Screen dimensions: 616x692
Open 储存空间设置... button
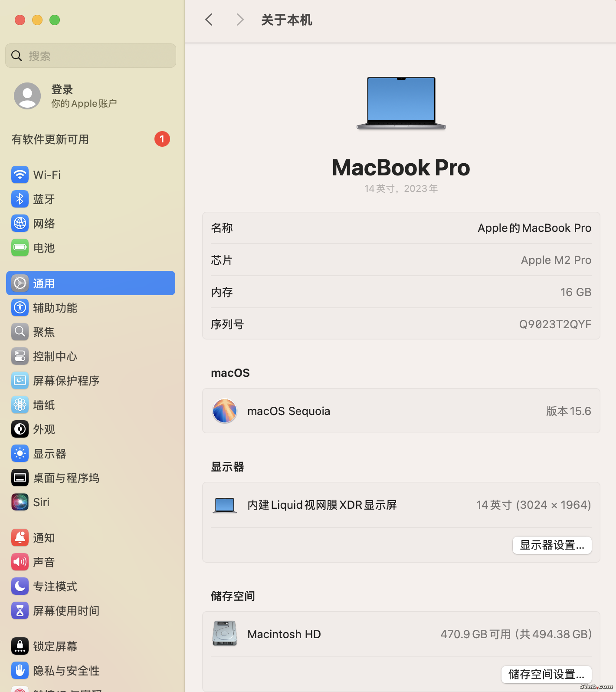[547, 674]
